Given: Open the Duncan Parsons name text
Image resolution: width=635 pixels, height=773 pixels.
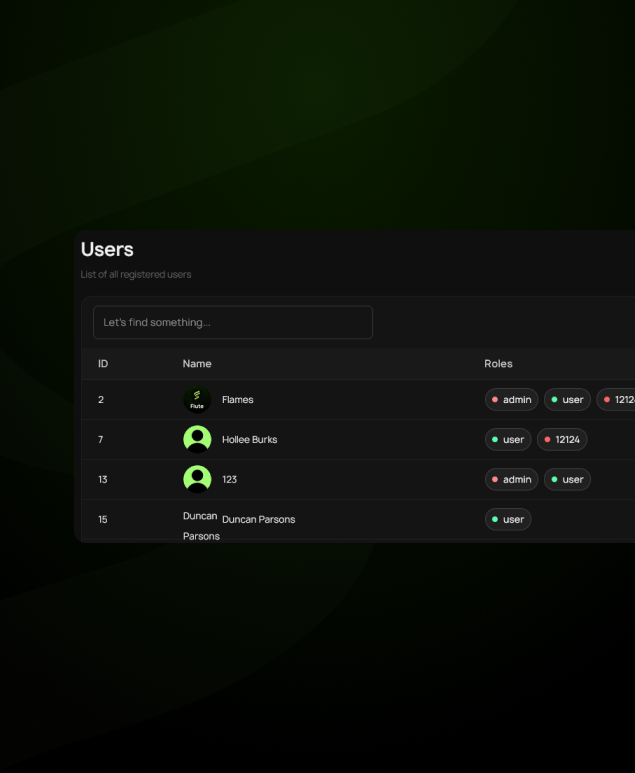Looking at the screenshot, I should [258, 520].
